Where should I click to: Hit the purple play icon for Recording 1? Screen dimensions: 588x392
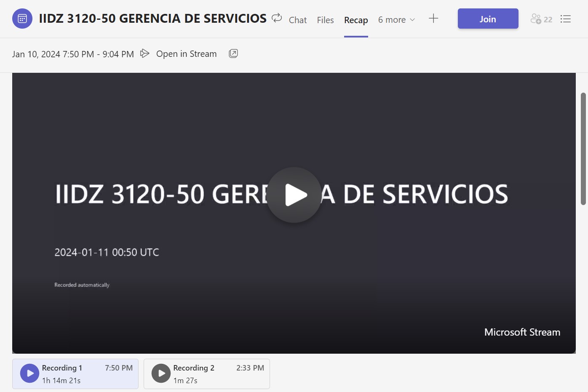[x=30, y=373]
